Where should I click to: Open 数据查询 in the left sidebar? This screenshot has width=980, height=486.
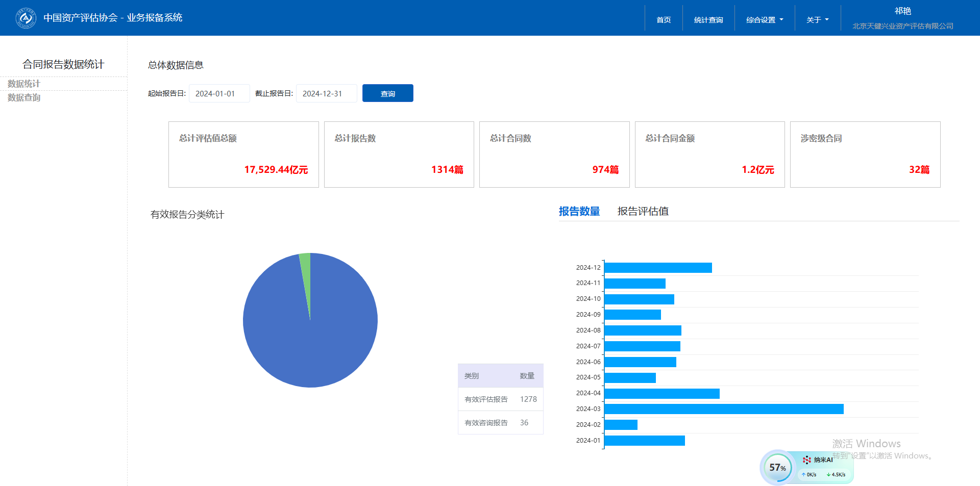point(24,97)
